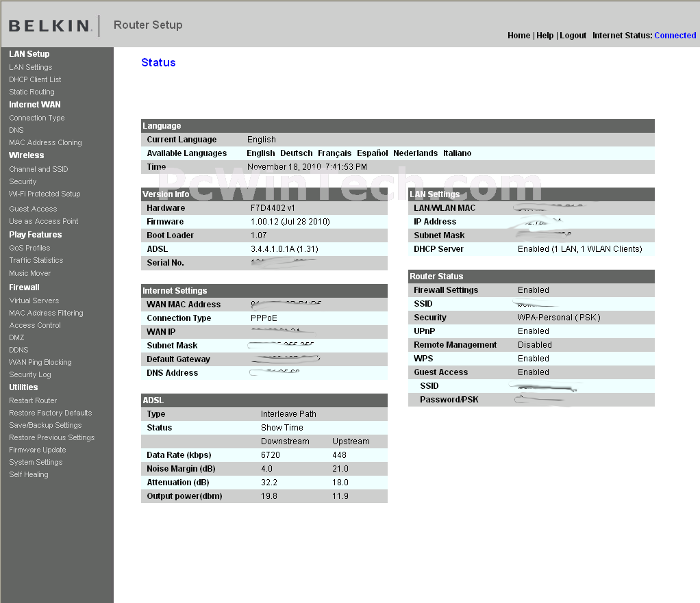Open the Help link in header
The image size is (700, 603).
[545, 35]
